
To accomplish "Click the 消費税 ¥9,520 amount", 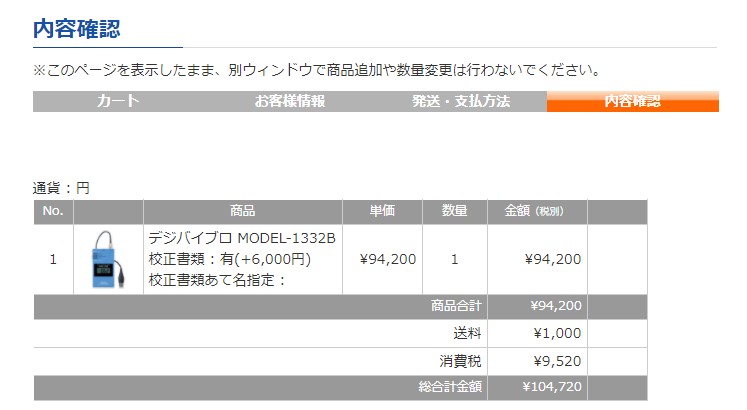I will [557, 361].
